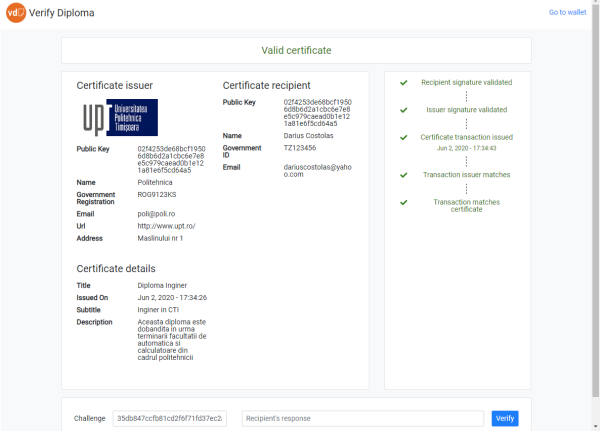Screen dimensions: 602x437
Task: Click transaction timestamp Jun 2, 2020 - 17:34:43
Action: [x=466, y=148]
